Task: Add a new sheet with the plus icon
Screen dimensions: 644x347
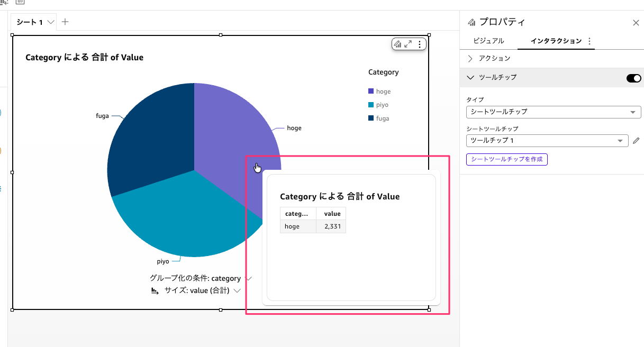Action: [x=65, y=22]
